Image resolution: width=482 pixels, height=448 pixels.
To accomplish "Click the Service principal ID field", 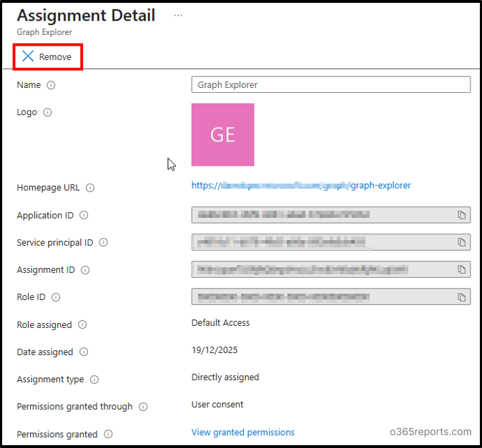I will (x=331, y=242).
